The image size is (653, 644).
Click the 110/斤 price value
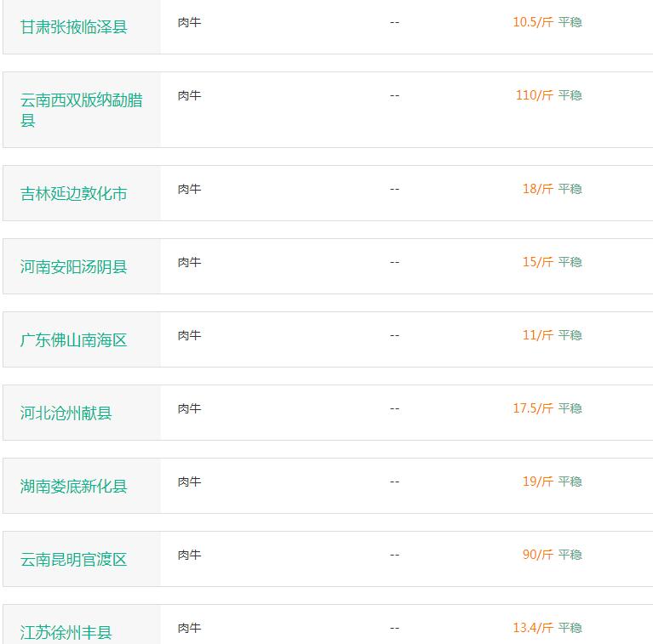[x=535, y=95]
